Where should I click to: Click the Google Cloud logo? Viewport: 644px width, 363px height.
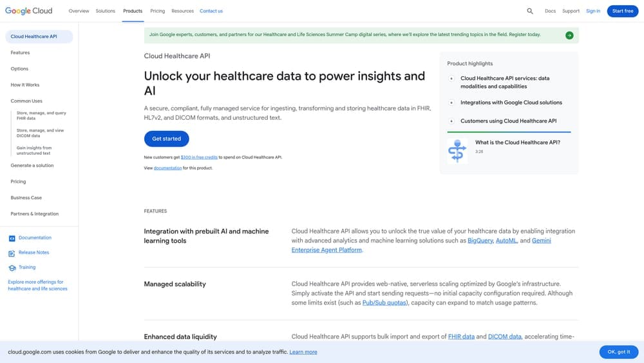(x=29, y=11)
